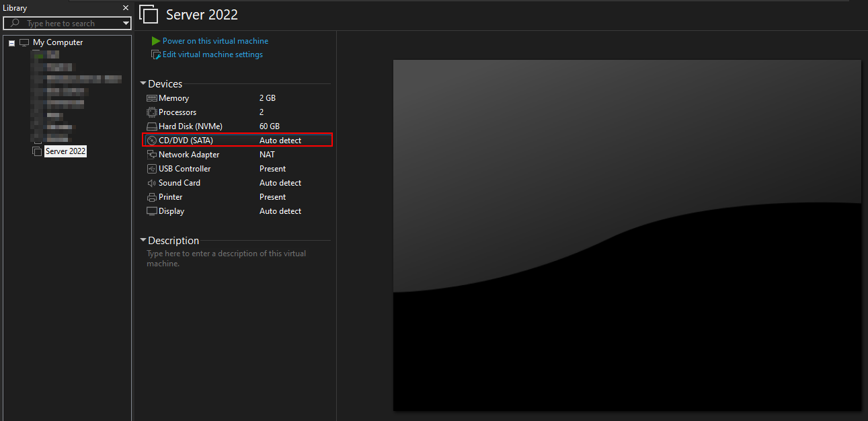Viewport: 868px width, 421px height.
Task: Select the My Computer label in Library
Action: click(58, 42)
